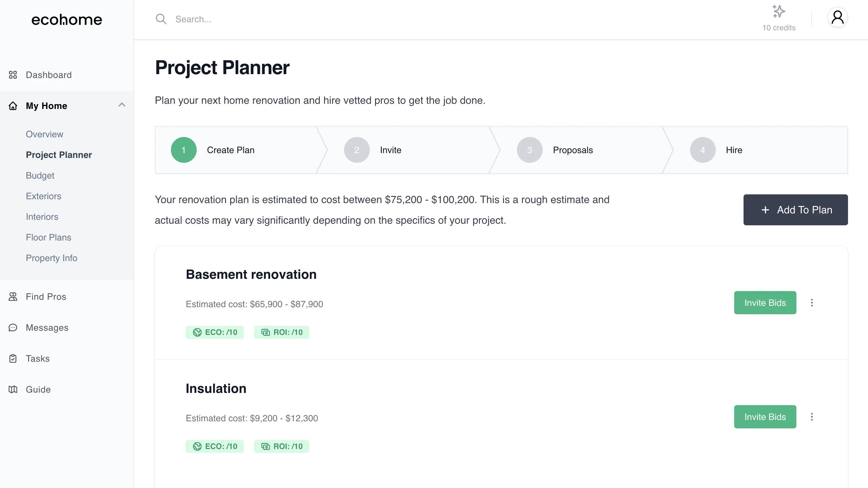Click inside the Search field
Viewport: 868px width, 488px height.
coord(236,19)
